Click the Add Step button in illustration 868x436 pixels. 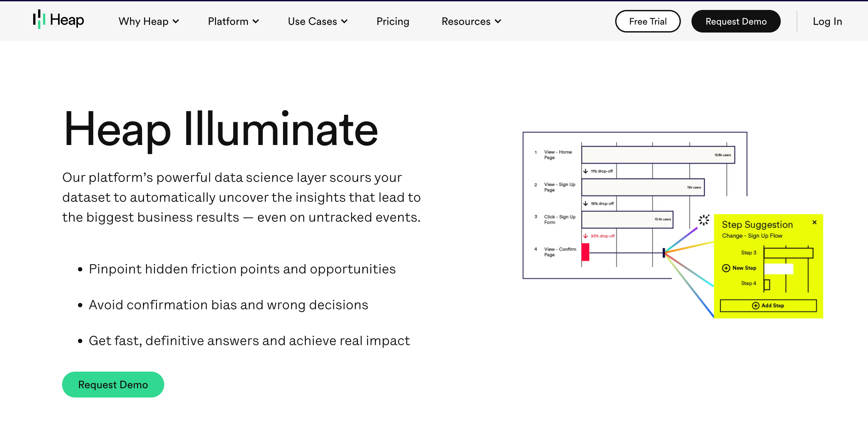pyautogui.click(x=768, y=305)
